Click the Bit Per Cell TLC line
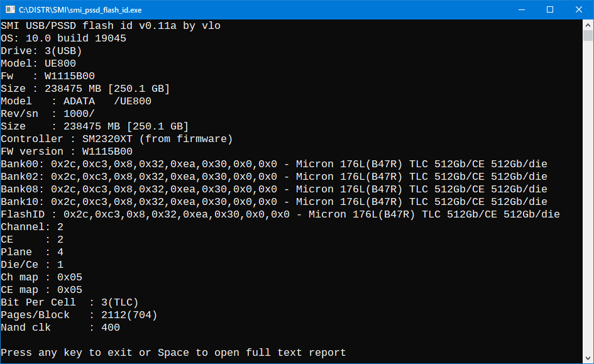The height and width of the screenshot is (364, 594). pos(69,302)
